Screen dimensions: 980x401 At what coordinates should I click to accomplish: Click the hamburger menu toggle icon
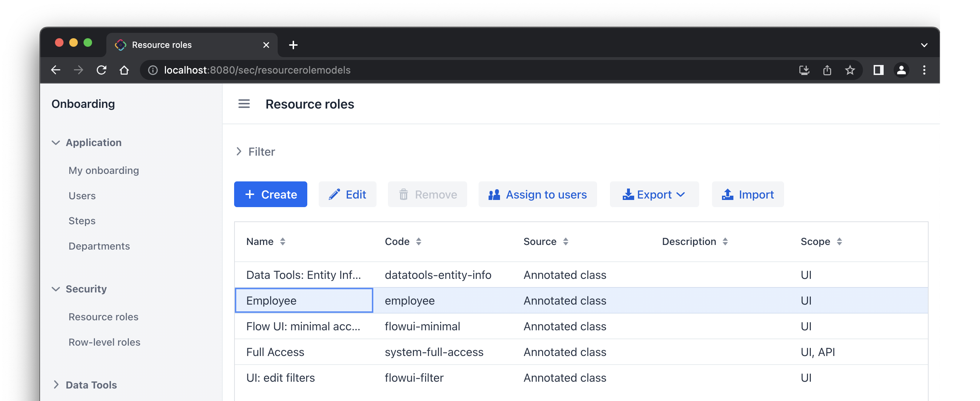coord(244,104)
